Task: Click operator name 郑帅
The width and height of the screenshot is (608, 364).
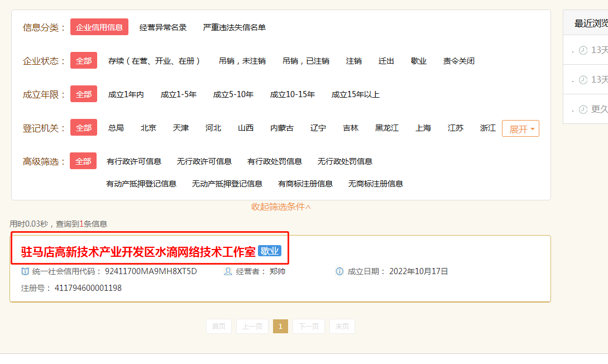Action: 277,271
